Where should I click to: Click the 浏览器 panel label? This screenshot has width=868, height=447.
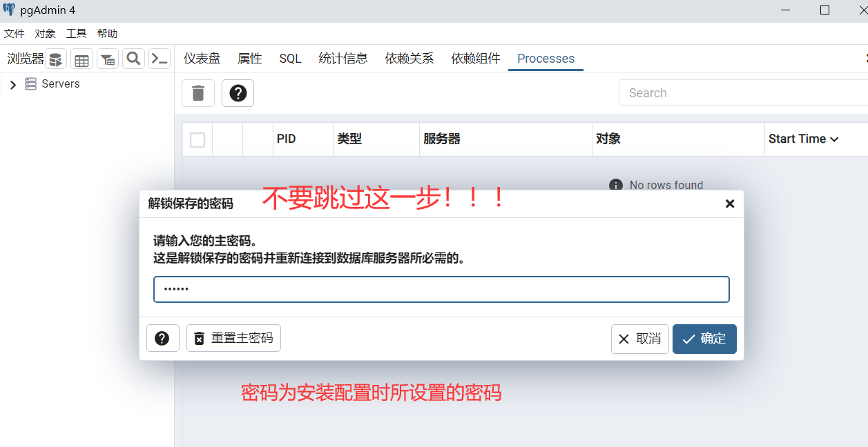point(26,59)
